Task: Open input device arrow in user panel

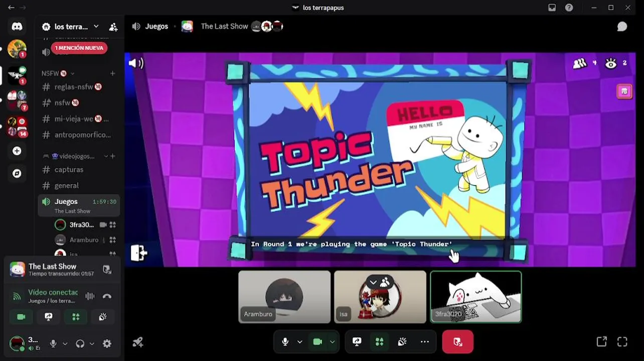Action: (x=65, y=343)
